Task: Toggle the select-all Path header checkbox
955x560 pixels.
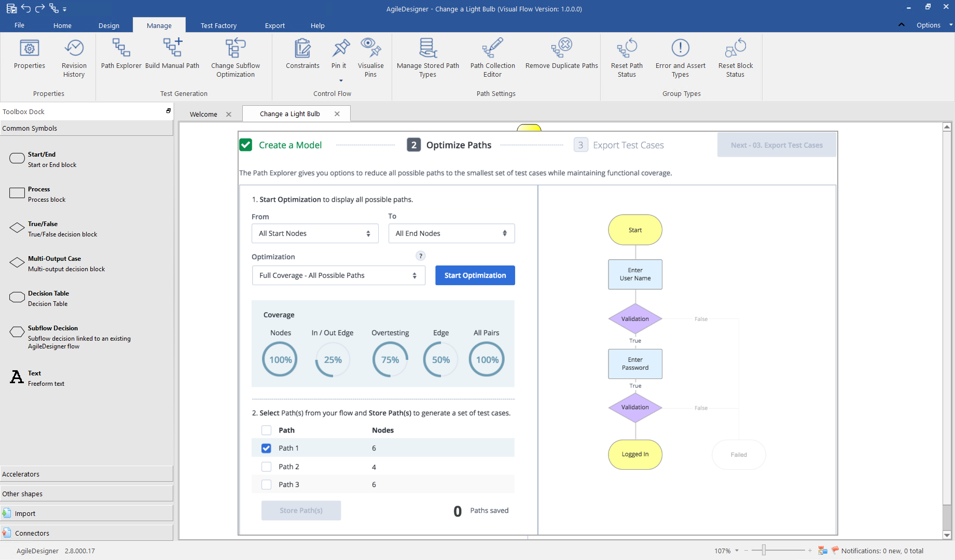Action: [266, 430]
